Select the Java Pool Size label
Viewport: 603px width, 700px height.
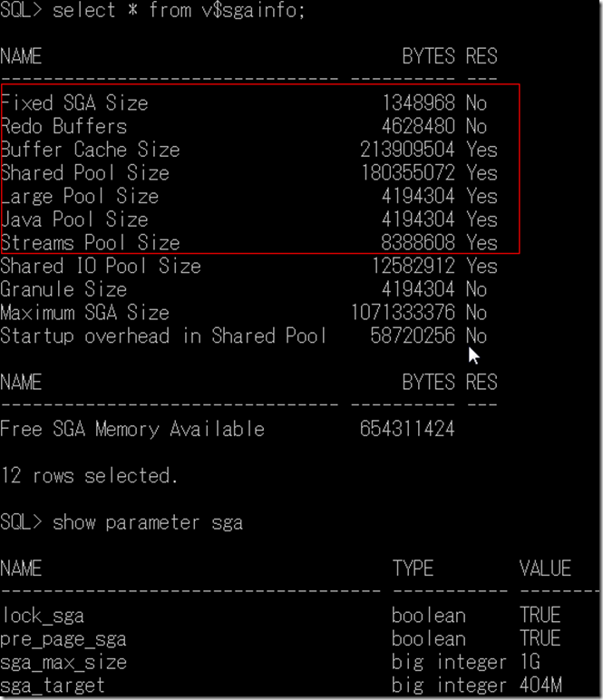tap(74, 219)
